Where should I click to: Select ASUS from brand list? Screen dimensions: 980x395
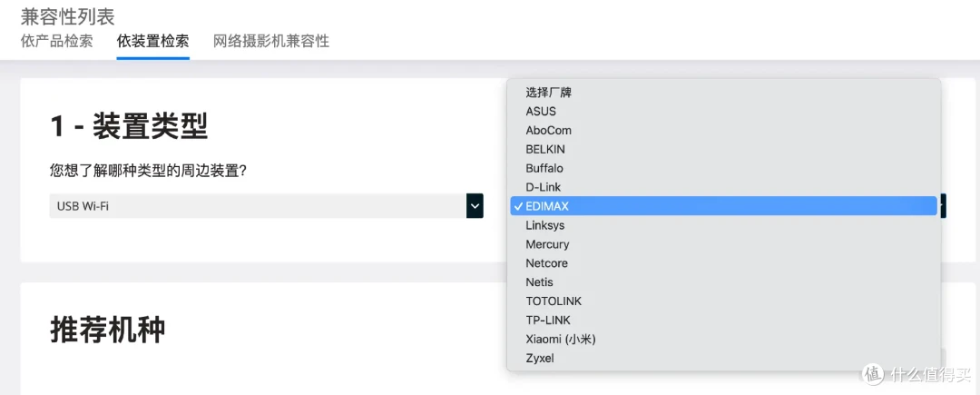coord(724,112)
